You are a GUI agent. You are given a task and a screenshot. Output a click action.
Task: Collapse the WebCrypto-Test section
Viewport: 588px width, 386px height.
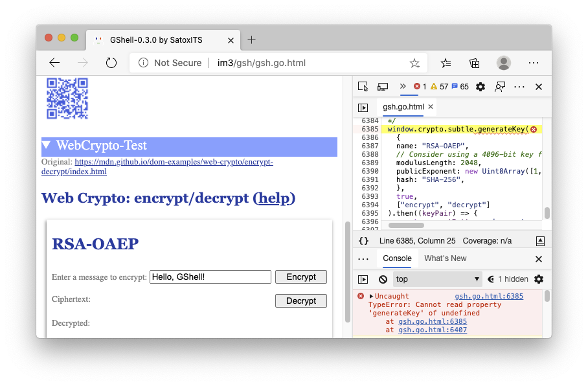click(x=47, y=146)
